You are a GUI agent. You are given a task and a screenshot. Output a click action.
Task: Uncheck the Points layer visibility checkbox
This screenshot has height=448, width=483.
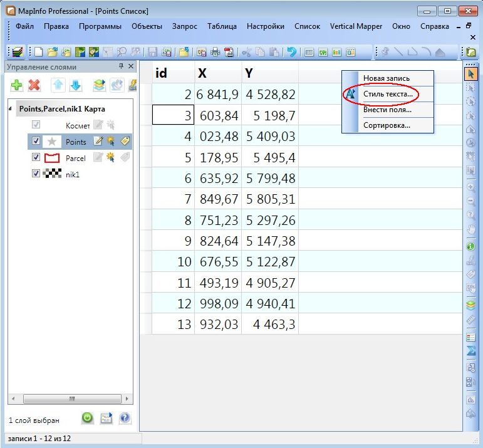coord(36,141)
